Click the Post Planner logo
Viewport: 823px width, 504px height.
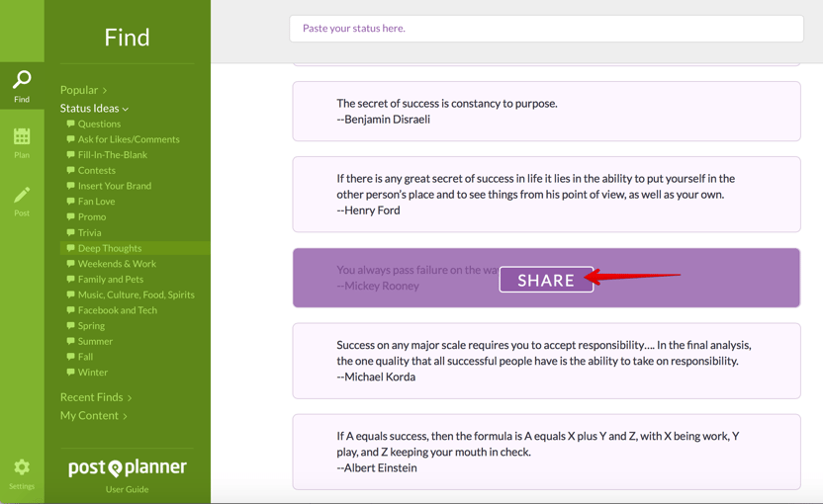127,467
